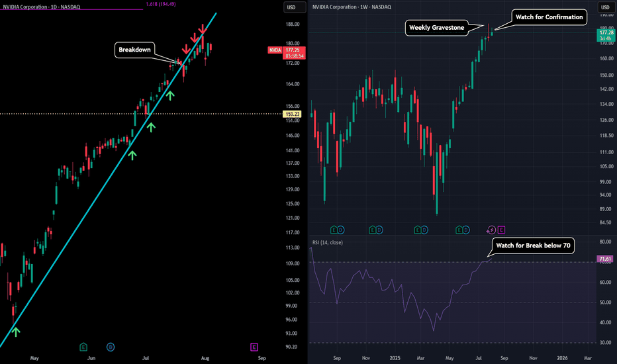Click the NVIDIA Corporation 1W chart title
617x364 pixels.
coord(352,7)
